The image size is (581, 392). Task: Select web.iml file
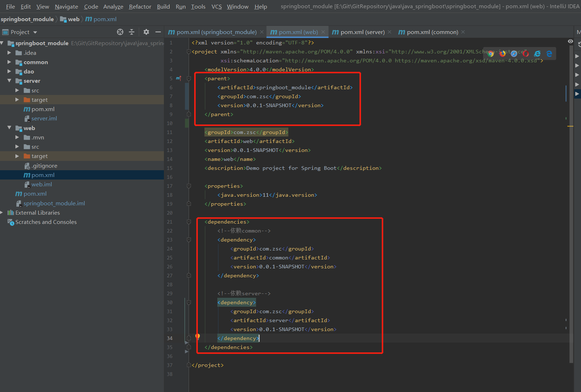(42, 184)
